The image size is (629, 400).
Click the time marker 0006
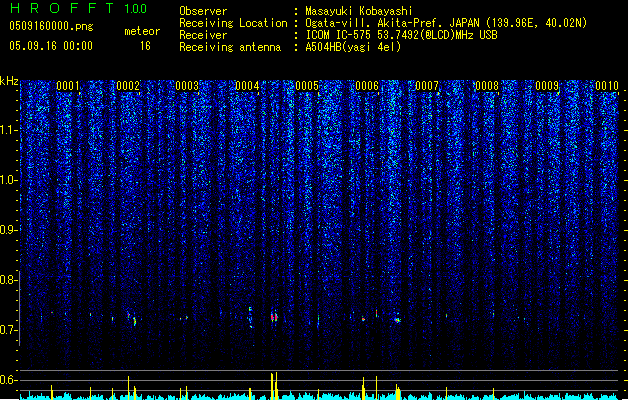point(367,86)
